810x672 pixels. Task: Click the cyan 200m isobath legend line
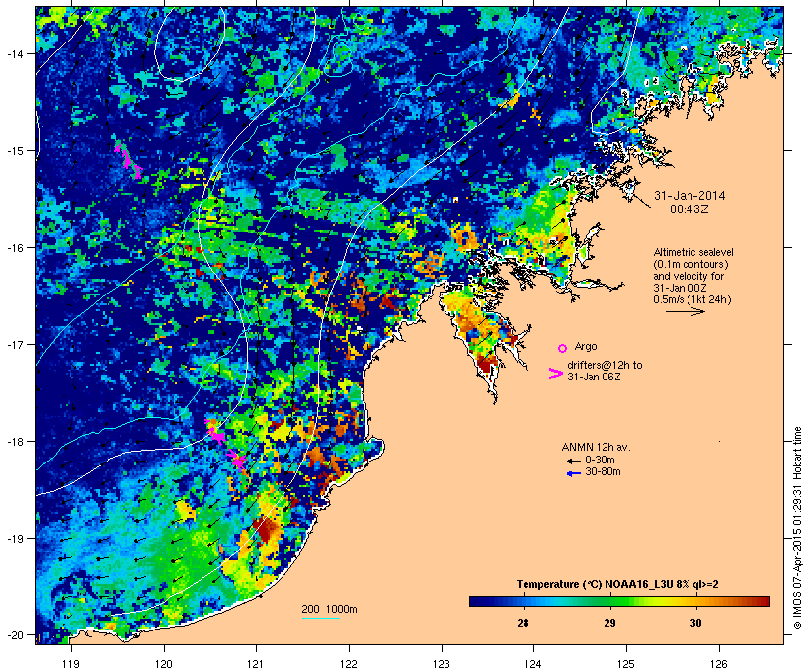320,618
